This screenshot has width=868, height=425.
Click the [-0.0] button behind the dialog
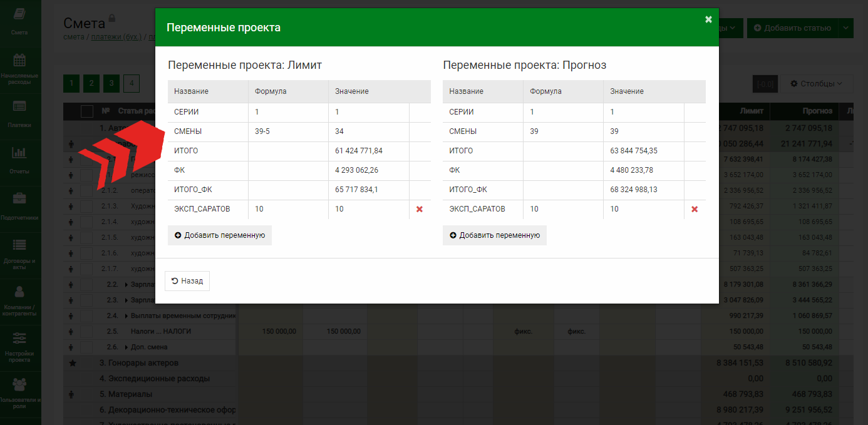766,83
